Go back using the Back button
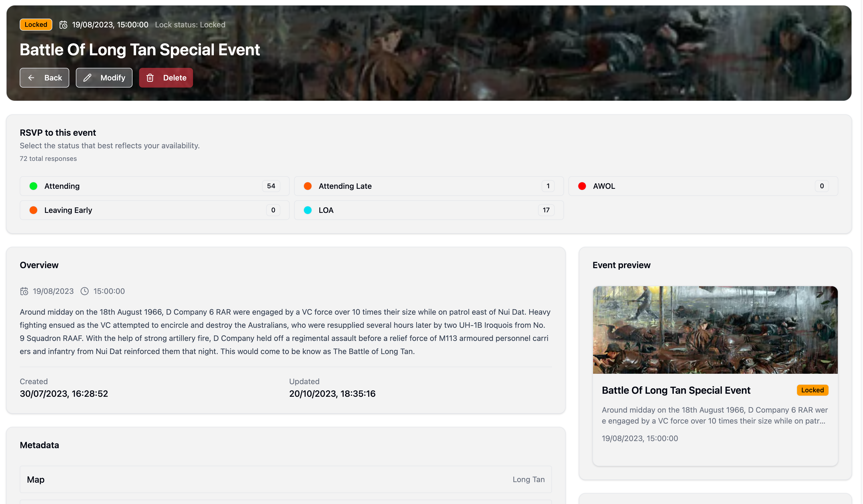Viewport: 863px width, 504px height. pyautogui.click(x=45, y=78)
